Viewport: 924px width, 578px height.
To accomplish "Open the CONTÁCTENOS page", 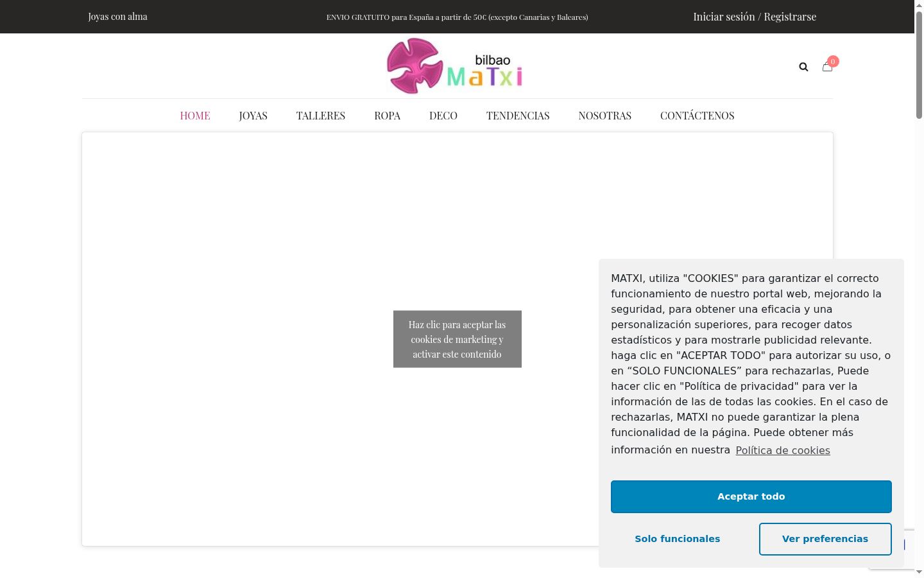I will (697, 116).
